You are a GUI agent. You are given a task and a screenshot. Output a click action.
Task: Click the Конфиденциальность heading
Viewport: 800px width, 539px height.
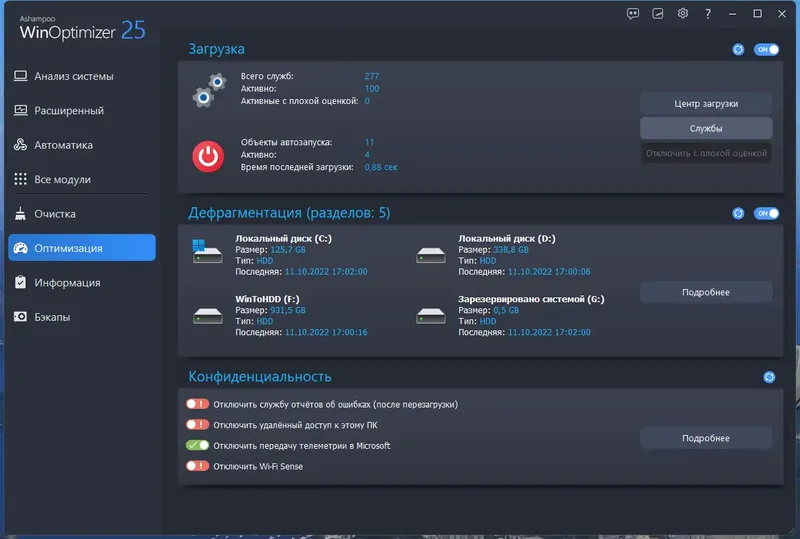pos(260,377)
